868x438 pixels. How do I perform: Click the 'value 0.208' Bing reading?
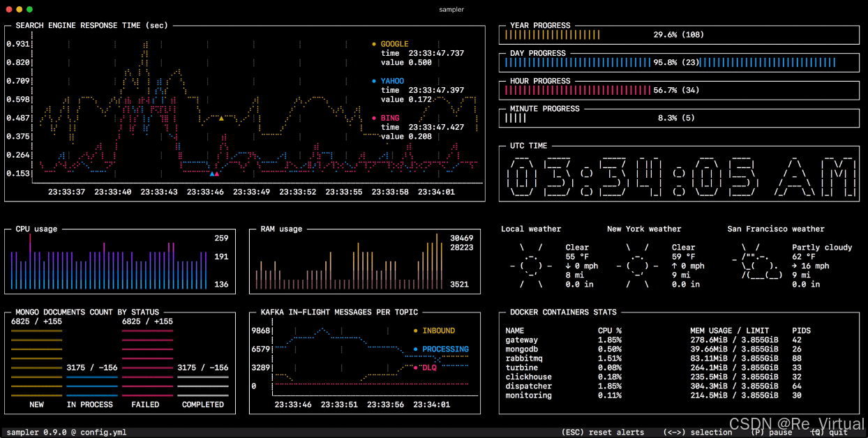[406, 136]
